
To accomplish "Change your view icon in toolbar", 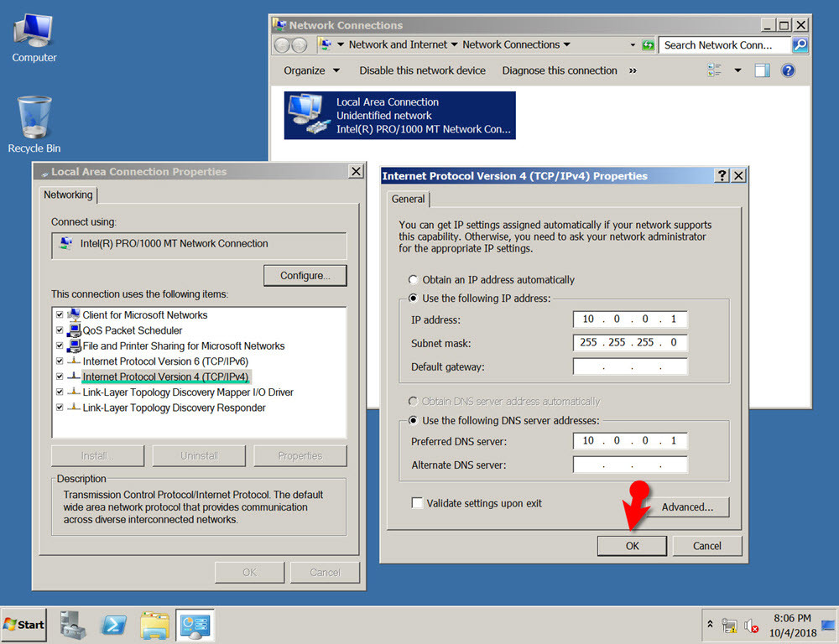I will pos(715,70).
